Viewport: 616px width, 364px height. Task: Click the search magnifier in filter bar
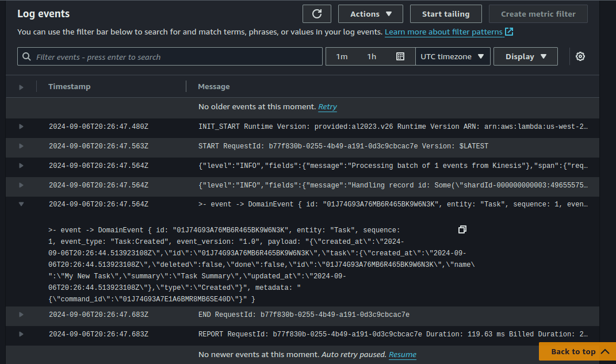click(26, 57)
